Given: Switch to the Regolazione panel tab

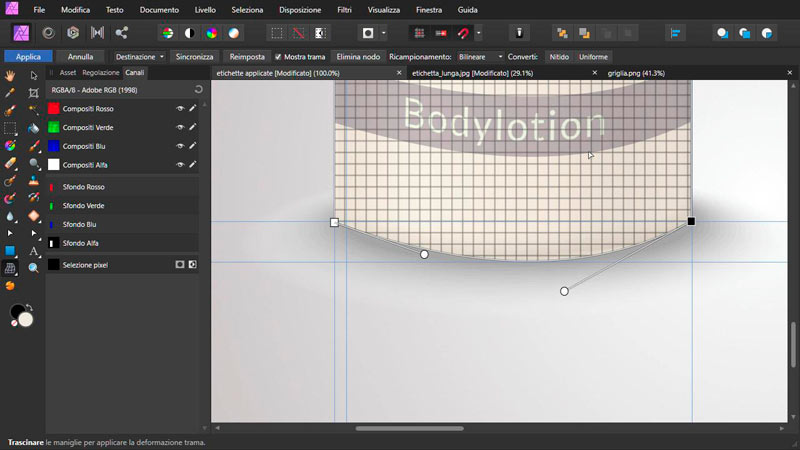Looking at the screenshot, I should tap(101, 73).
